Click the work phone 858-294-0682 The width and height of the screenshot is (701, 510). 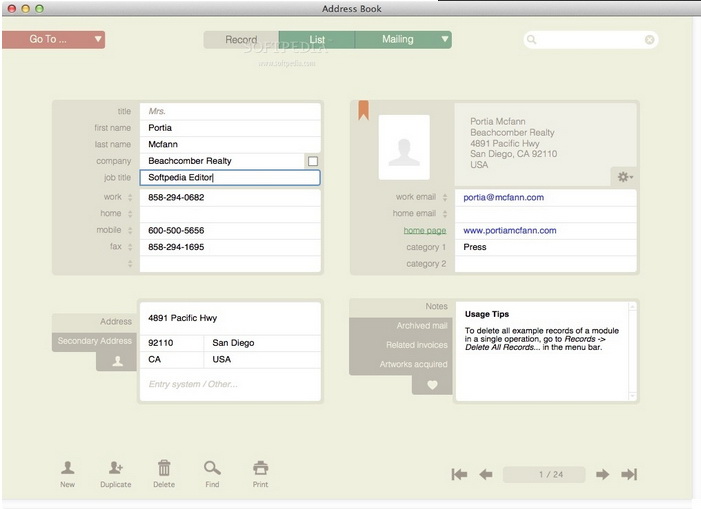[230, 197]
